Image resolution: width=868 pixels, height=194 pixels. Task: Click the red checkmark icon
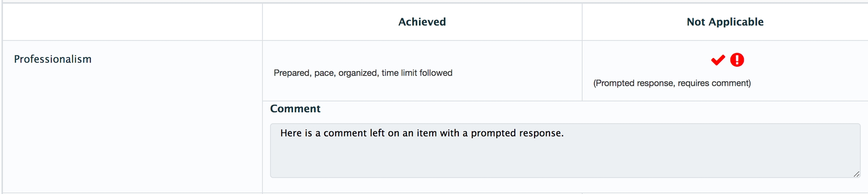pos(718,60)
